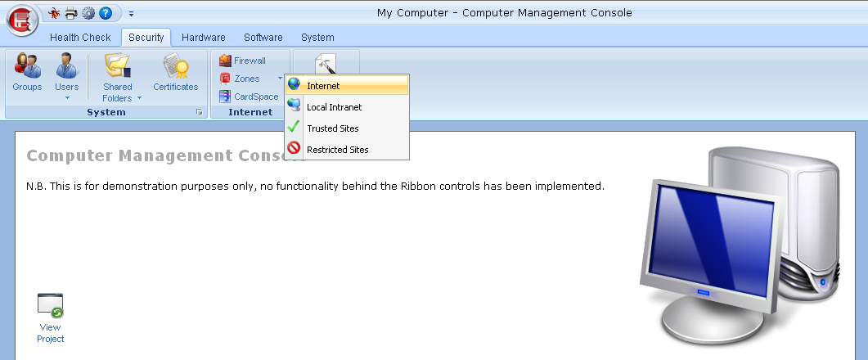868x360 pixels.
Task: Click the CardSpace ribbon item
Action: point(249,97)
